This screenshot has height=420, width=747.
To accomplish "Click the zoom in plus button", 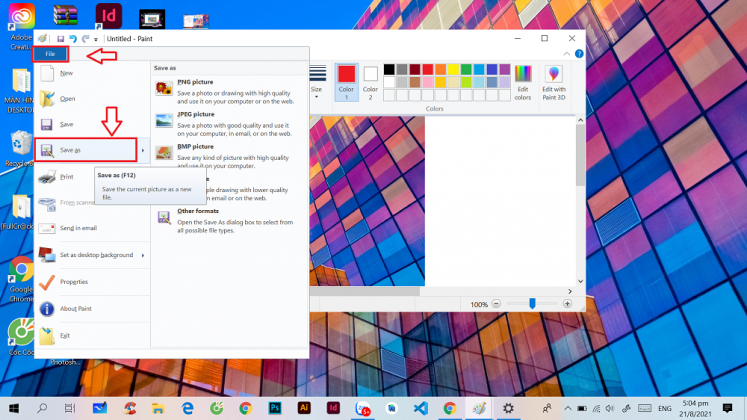I will [x=567, y=304].
